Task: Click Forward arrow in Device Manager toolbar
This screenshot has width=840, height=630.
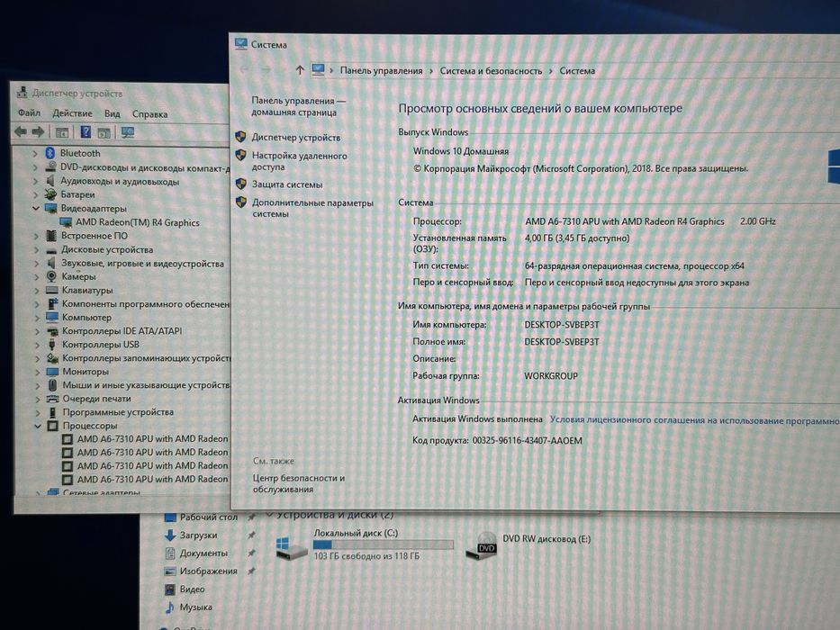Action: [38, 131]
